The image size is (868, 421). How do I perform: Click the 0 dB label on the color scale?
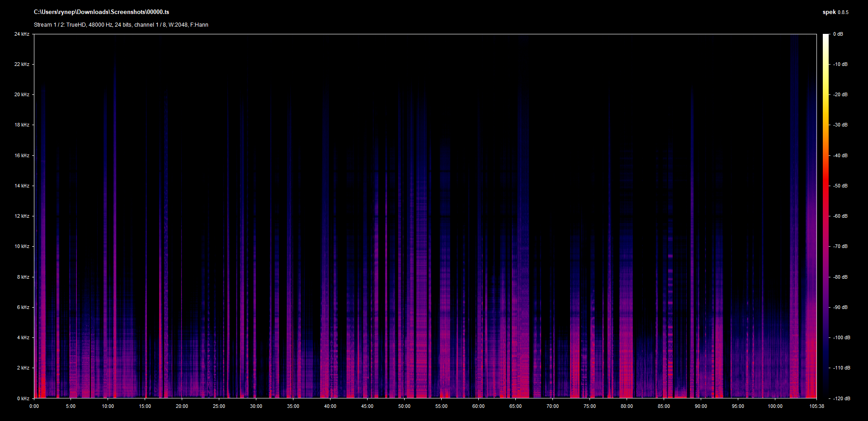838,34
